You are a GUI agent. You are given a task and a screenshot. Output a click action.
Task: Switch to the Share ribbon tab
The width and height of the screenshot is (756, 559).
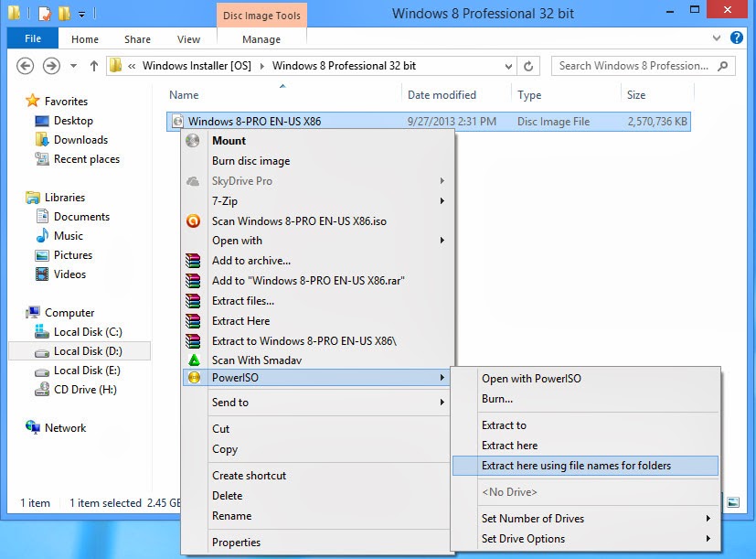pyautogui.click(x=137, y=39)
